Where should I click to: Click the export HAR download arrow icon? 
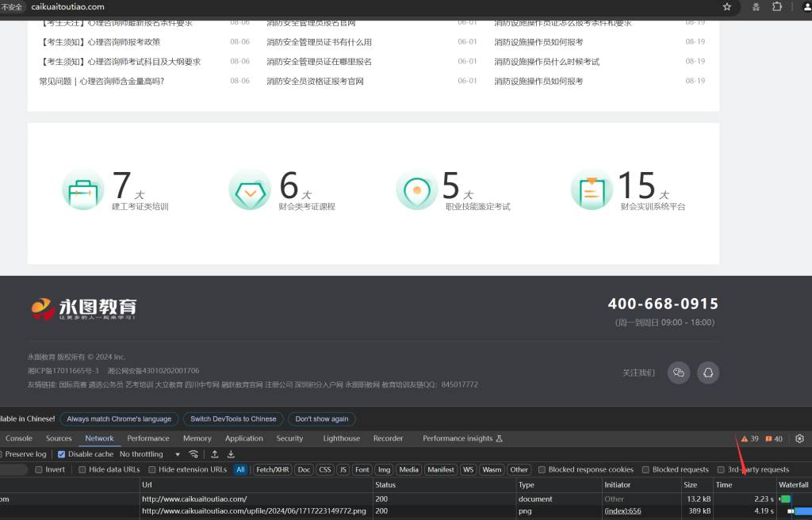[x=231, y=454]
